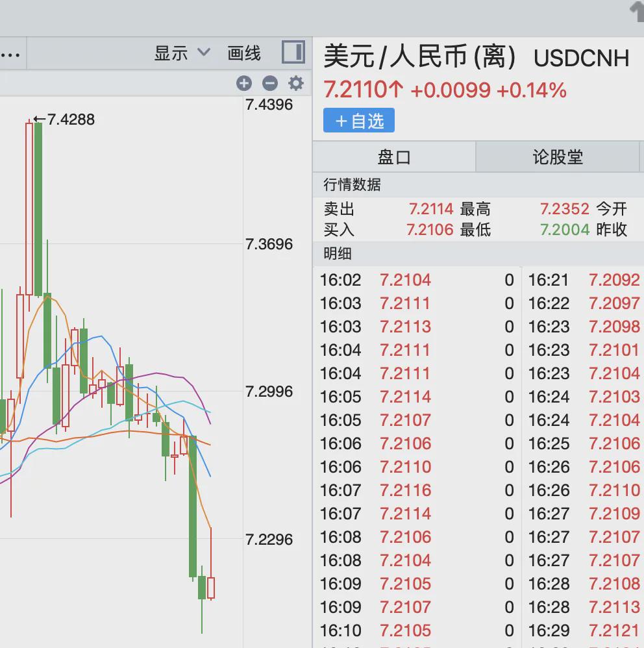Switch to the 盘口 tab

tap(394, 157)
